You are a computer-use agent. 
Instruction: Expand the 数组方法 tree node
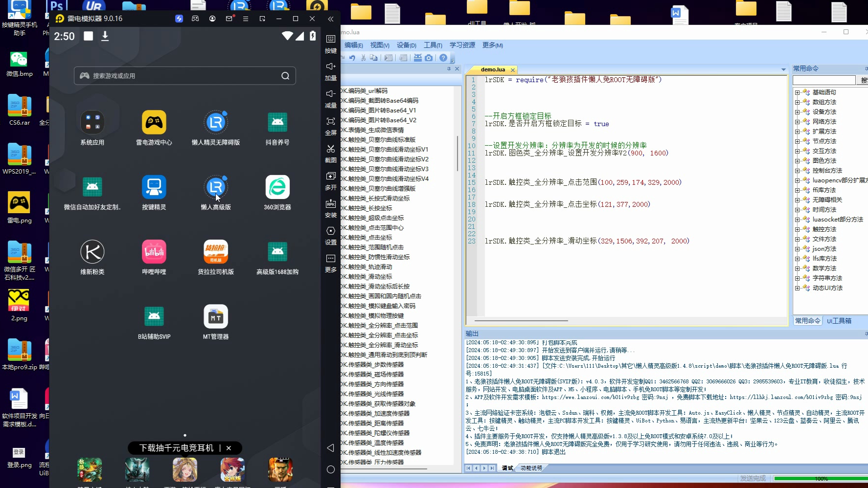click(797, 102)
